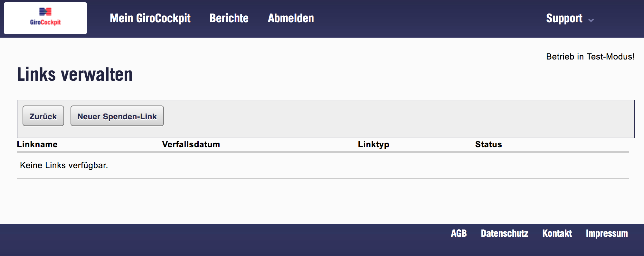Image resolution: width=644 pixels, height=256 pixels.
Task: Go to the Berichte section
Action: coord(229,18)
